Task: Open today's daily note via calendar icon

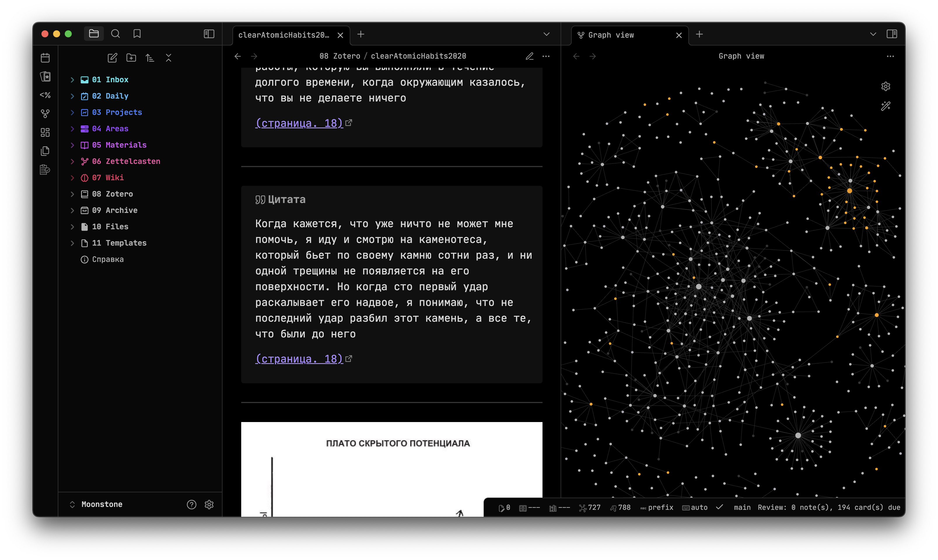Action: tap(45, 57)
